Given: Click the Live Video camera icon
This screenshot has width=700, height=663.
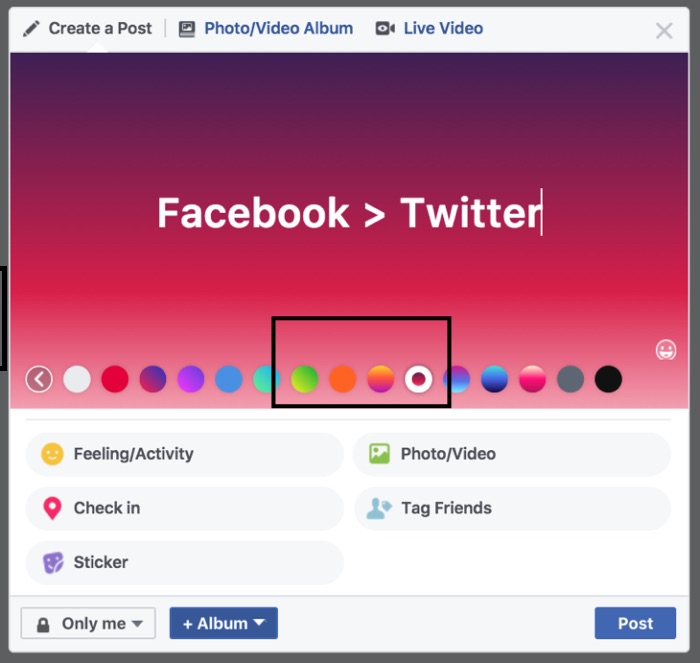Looking at the screenshot, I should (385, 29).
